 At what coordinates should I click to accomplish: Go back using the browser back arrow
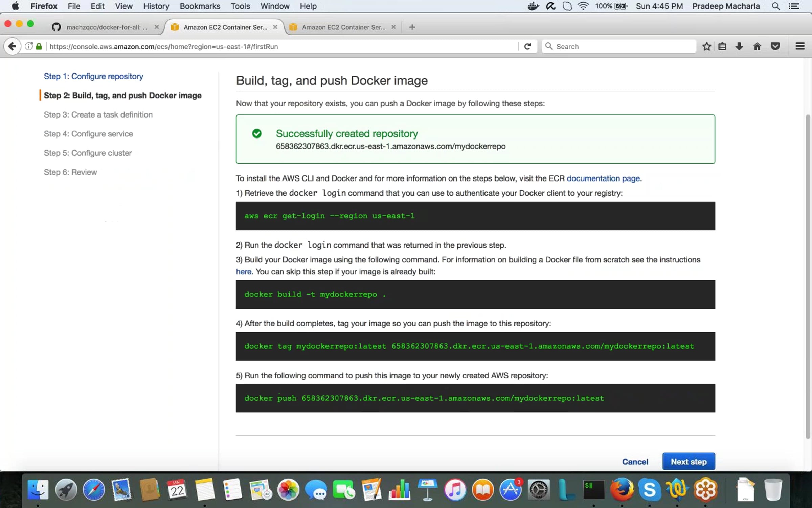12,46
